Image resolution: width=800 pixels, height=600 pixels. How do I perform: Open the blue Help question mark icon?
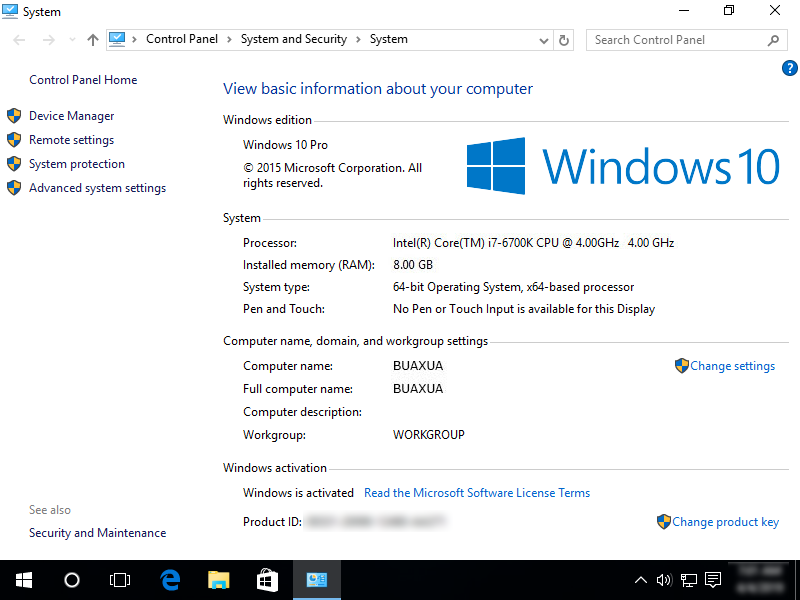click(789, 68)
